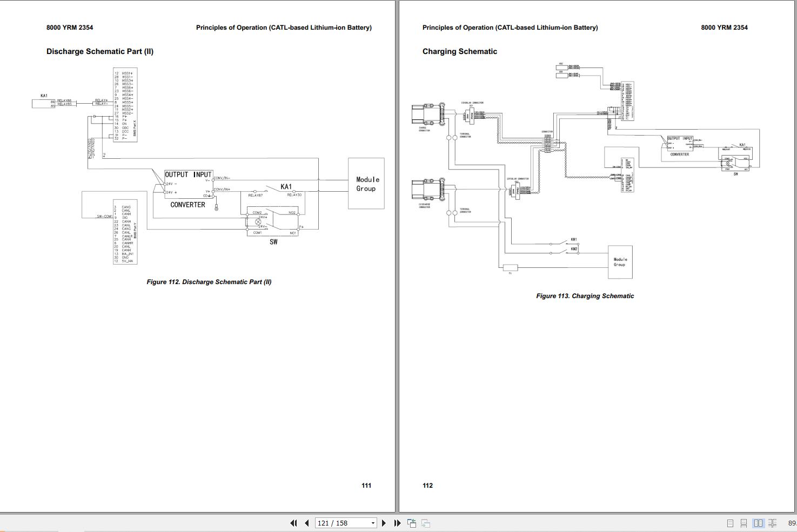Click the previous view icon
This screenshot has height=532, width=797.
point(412,523)
